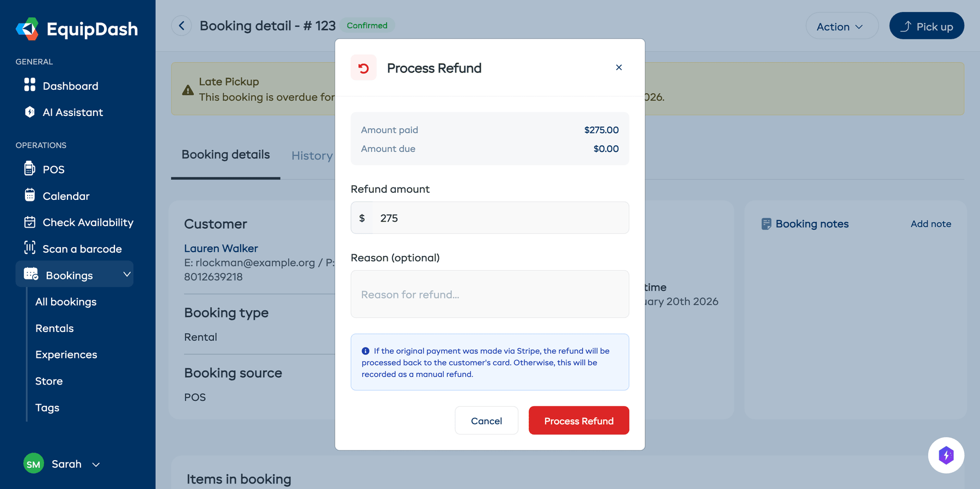Image resolution: width=980 pixels, height=489 pixels.
Task: Click the Process Refund button
Action: pos(578,420)
